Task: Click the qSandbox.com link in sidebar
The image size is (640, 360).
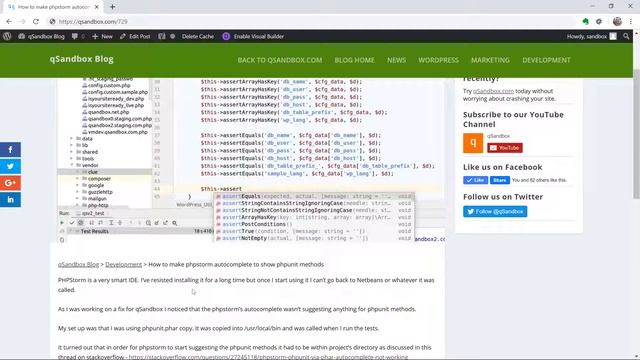Action: (493, 91)
